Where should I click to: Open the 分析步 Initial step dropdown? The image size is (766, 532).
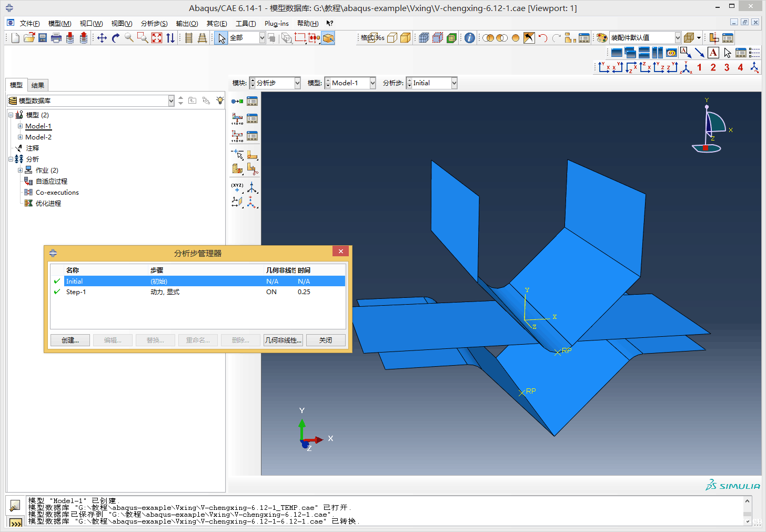click(x=454, y=83)
